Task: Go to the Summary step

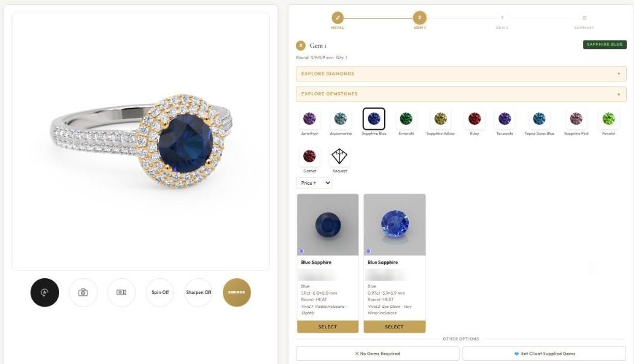Action: pyautogui.click(x=584, y=22)
